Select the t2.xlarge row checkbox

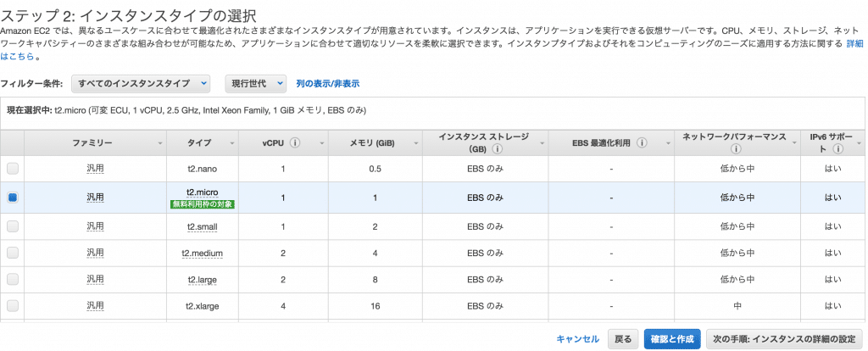point(12,305)
